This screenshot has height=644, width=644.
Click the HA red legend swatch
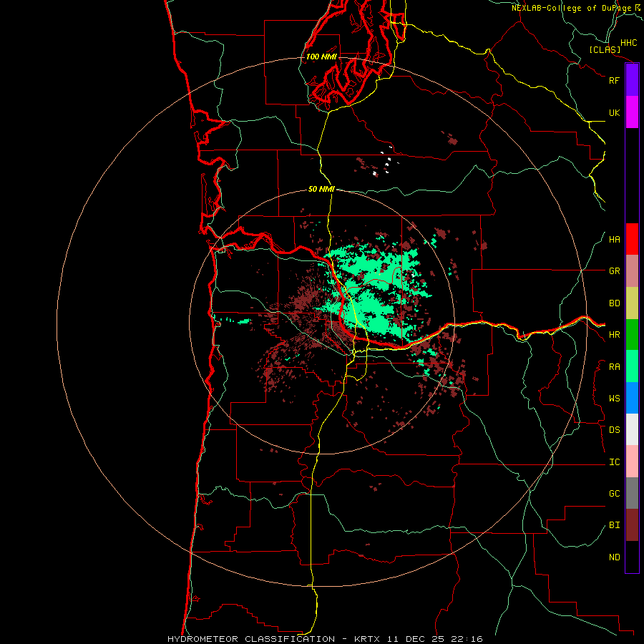coord(632,239)
